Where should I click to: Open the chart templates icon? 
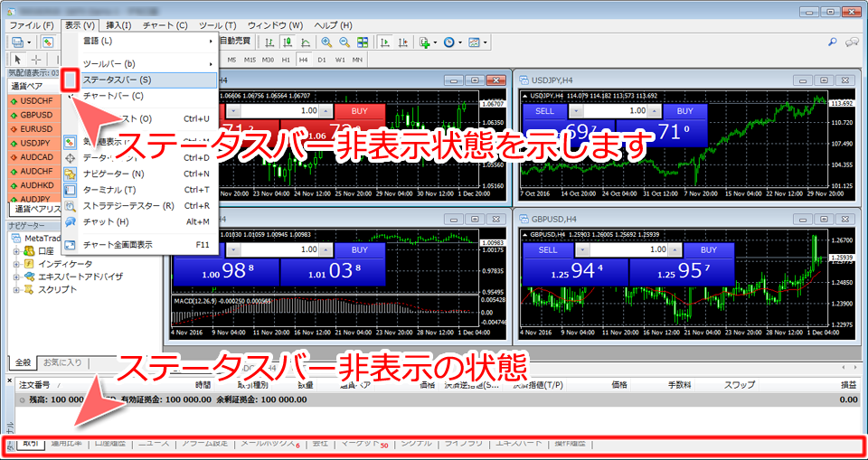pos(474,42)
